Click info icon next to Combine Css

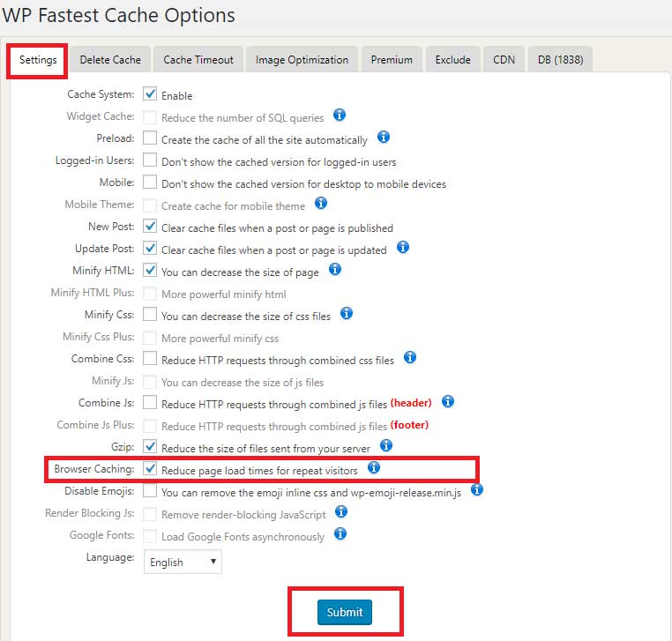pos(410,357)
